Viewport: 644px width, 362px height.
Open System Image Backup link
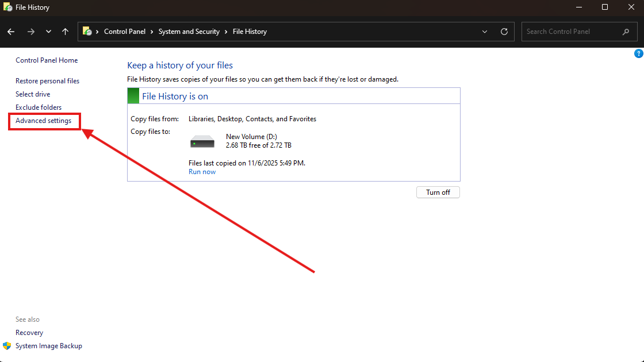(49, 346)
